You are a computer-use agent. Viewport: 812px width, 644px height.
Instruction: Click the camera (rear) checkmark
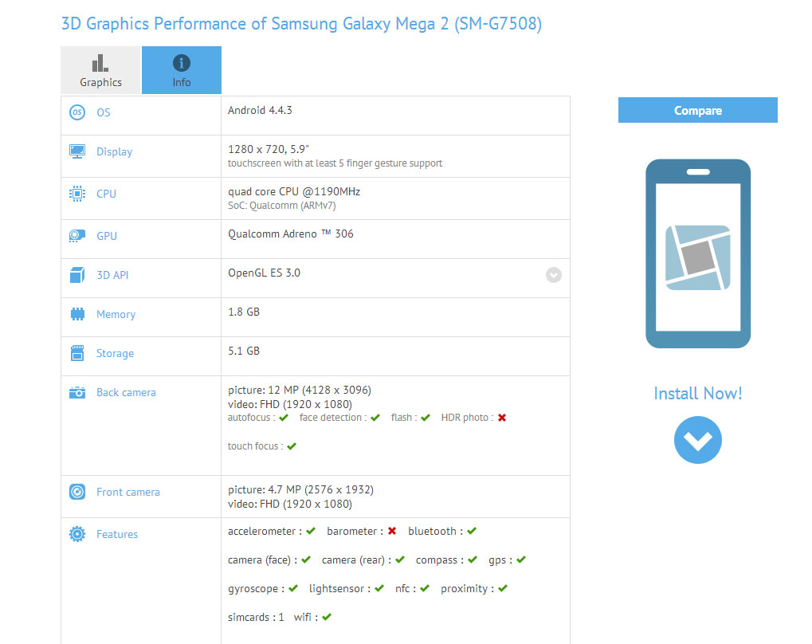coord(400,560)
